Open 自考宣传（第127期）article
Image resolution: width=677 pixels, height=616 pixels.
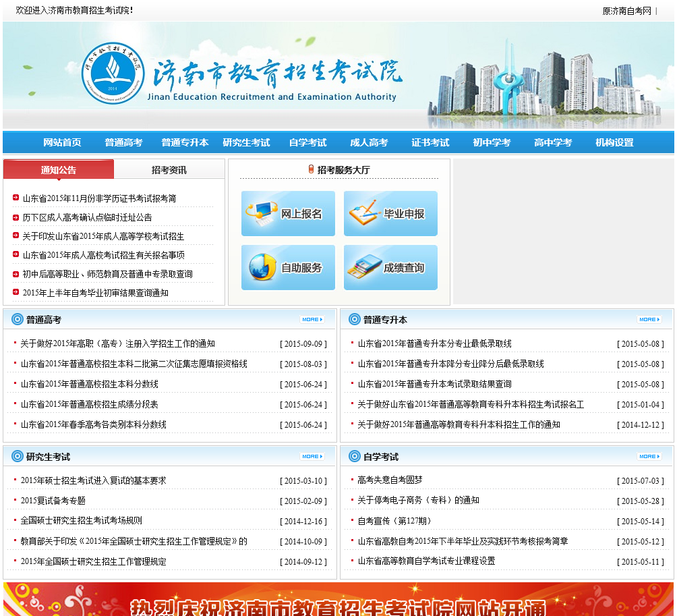[394, 521]
